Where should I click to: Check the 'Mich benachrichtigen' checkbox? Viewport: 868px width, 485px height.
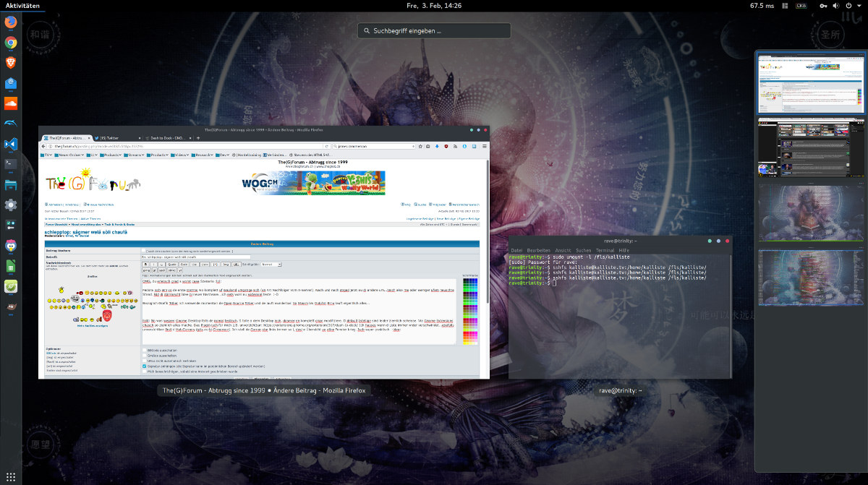pos(145,372)
